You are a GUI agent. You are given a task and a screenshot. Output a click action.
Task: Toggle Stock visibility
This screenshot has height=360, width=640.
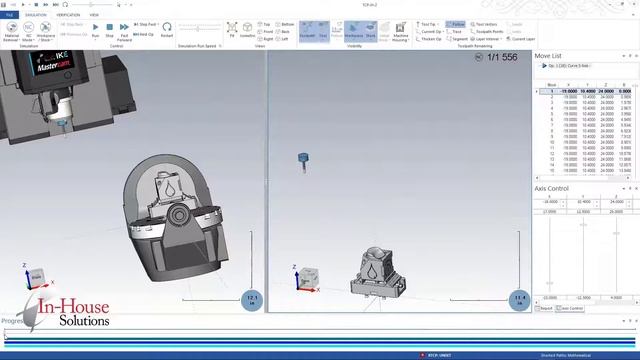(371, 31)
